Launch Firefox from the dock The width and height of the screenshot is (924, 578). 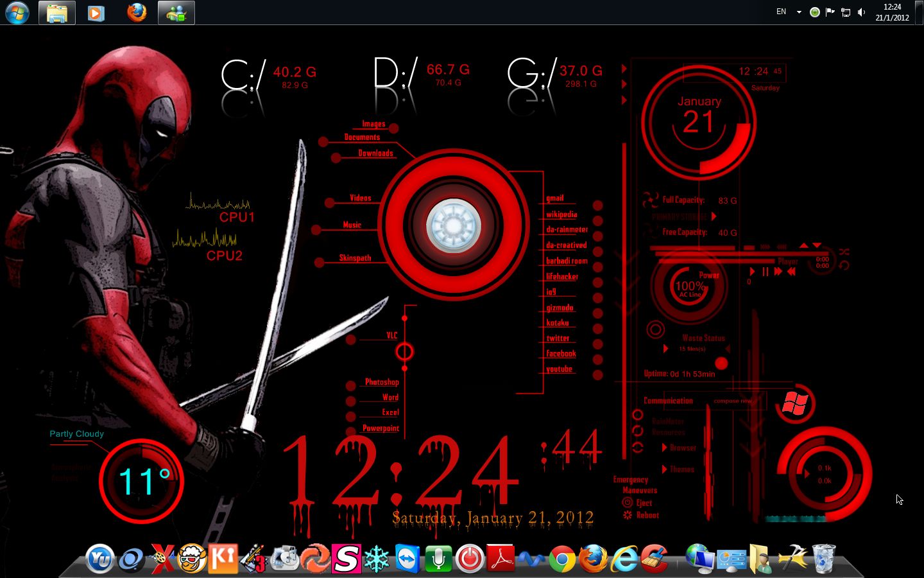click(x=593, y=558)
